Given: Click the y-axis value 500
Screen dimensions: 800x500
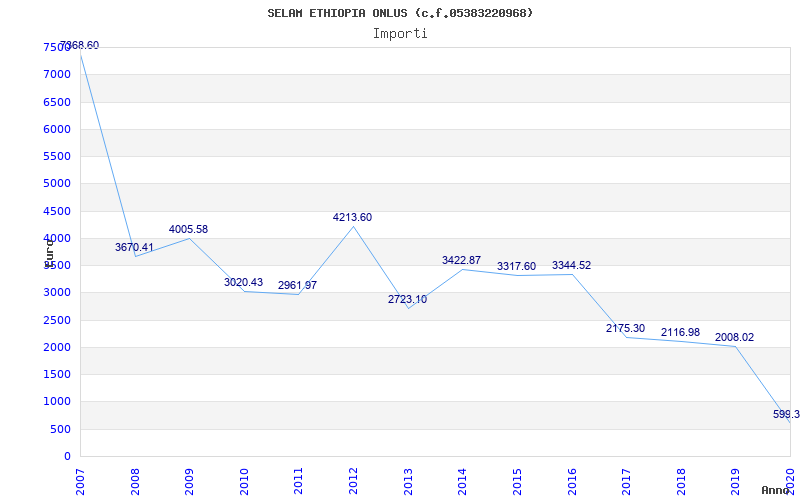Looking at the screenshot, I should pos(60,430).
